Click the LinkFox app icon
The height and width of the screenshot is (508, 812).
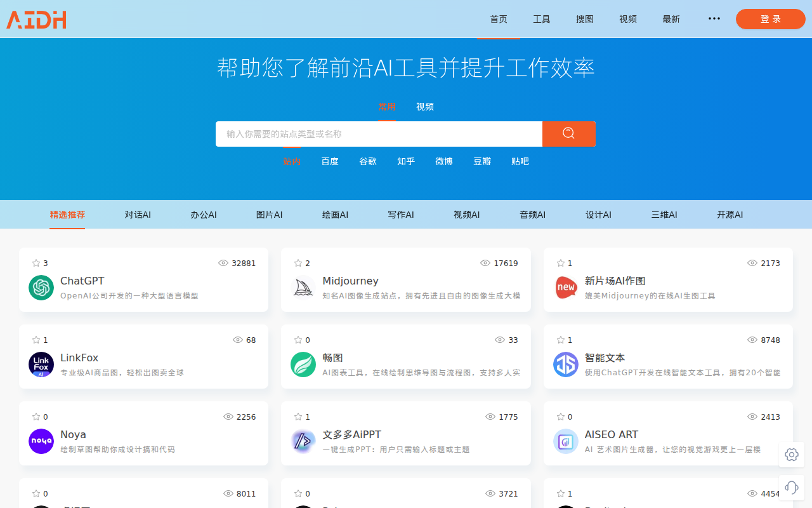[41, 364]
